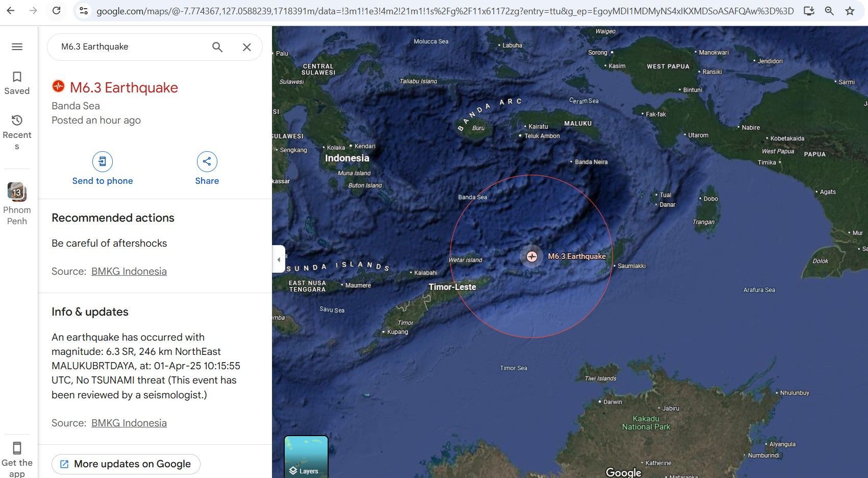
Task: Open the Layers map type switcher
Action: point(306,457)
